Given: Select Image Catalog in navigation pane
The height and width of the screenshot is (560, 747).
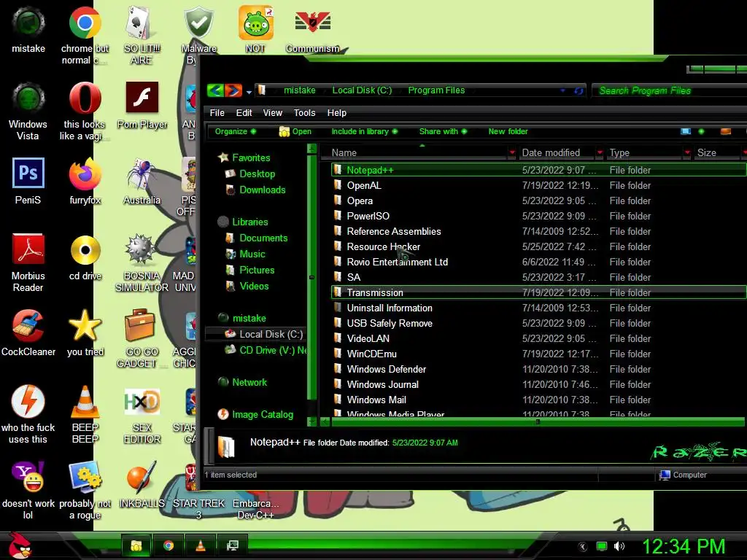Looking at the screenshot, I should [x=263, y=415].
